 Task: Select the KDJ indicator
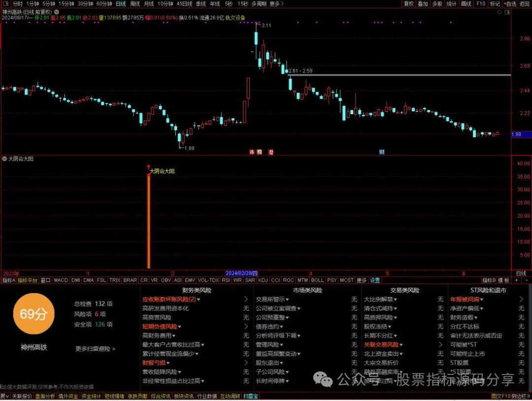(x=263, y=280)
